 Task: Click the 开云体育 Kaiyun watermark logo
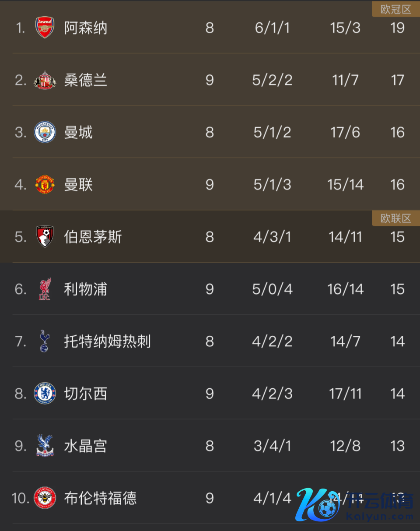pos(354,504)
